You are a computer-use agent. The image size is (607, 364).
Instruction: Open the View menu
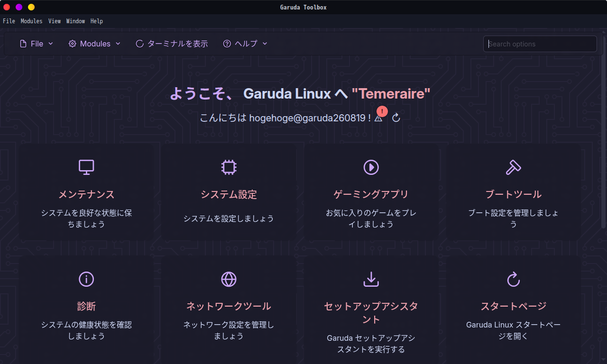coord(55,21)
